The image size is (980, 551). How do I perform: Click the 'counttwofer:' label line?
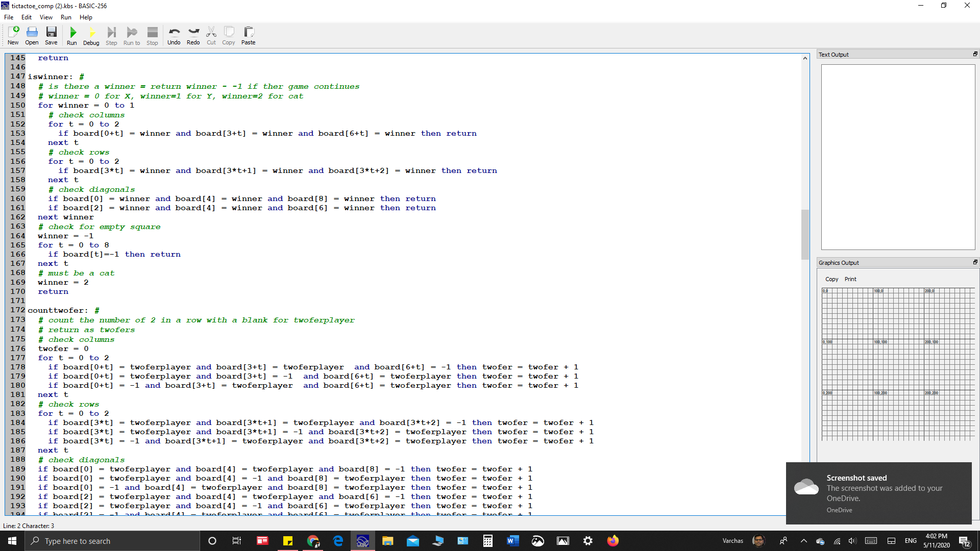click(x=63, y=310)
